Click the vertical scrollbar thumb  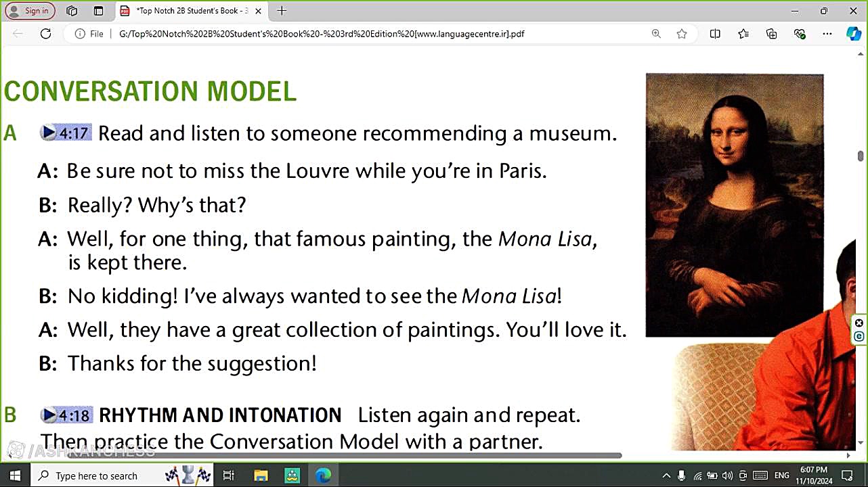[861, 156]
